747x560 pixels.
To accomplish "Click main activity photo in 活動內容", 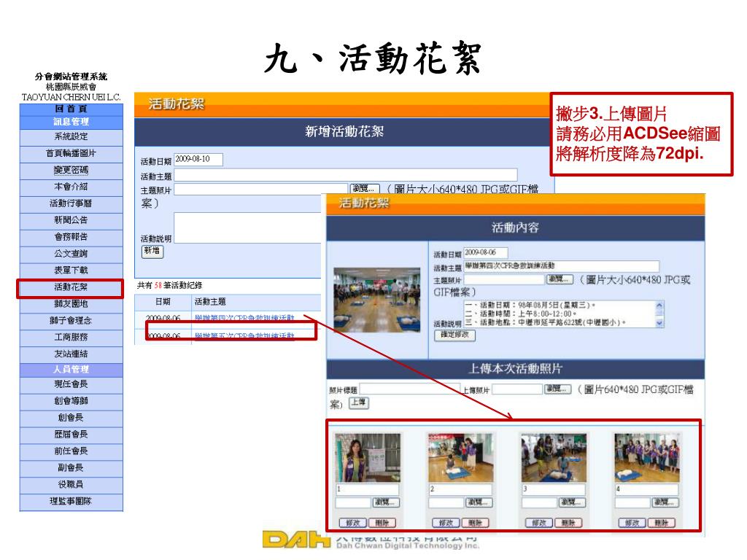I will [x=377, y=300].
